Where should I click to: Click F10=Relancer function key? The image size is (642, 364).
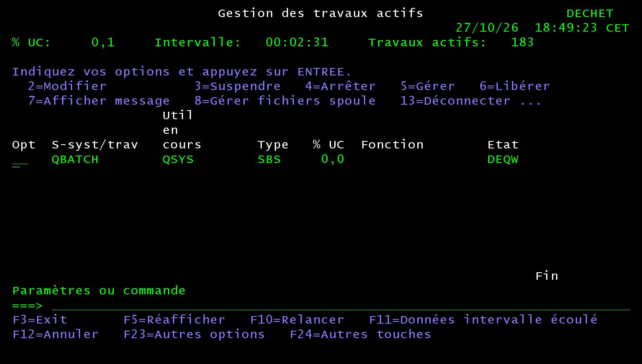(297, 320)
